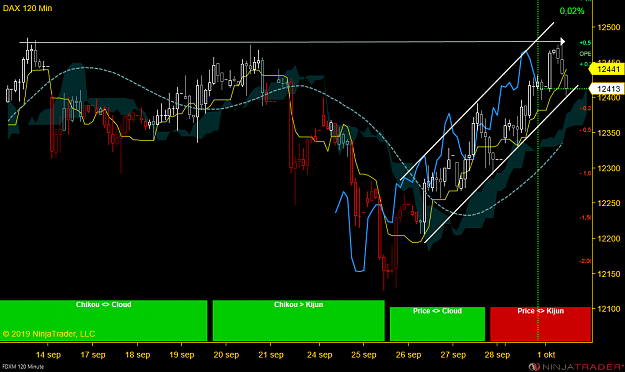
Task: Click the yellow 12441 price marker
Action: pyautogui.click(x=606, y=69)
